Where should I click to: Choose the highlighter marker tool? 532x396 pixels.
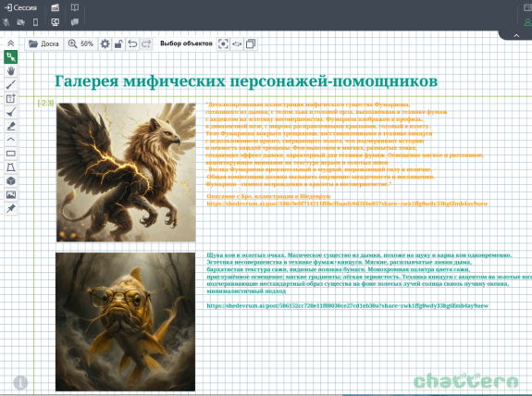click(11, 126)
